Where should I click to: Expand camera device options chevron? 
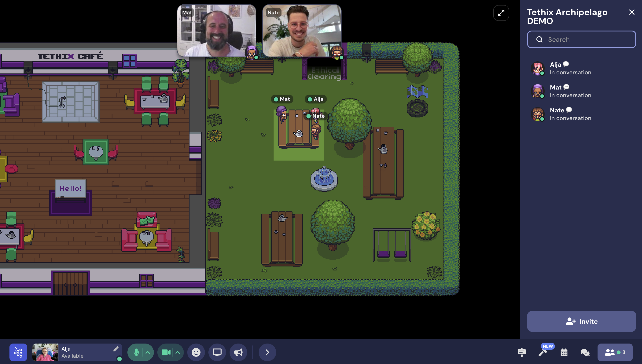178,352
